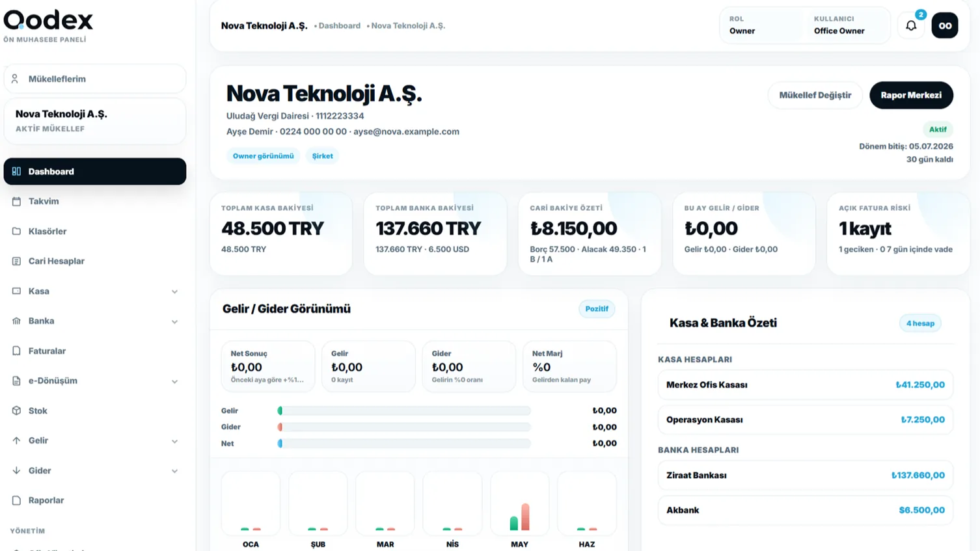
Task: Open Toplam Kasa Bakiyesi card
Action: [x=281, y=234]
